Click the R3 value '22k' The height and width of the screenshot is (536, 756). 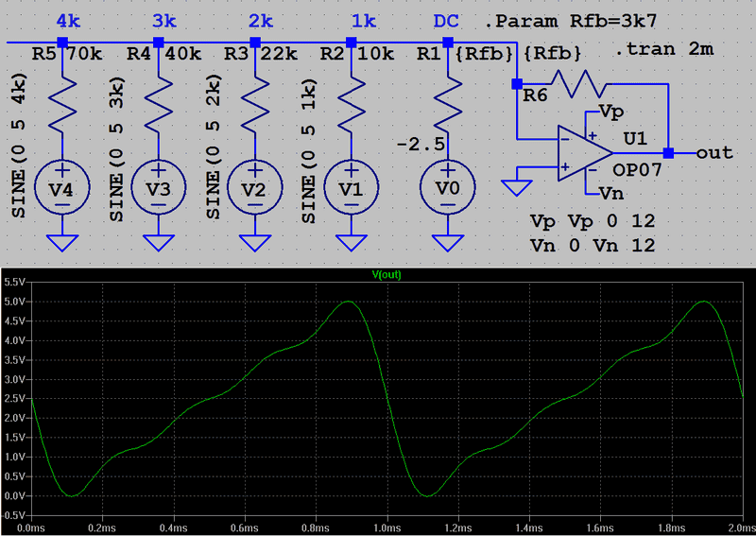click(279, 54)
